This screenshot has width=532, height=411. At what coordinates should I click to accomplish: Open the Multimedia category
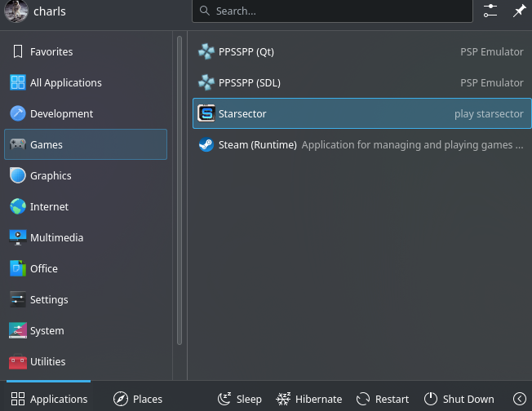tap(86, 238)
